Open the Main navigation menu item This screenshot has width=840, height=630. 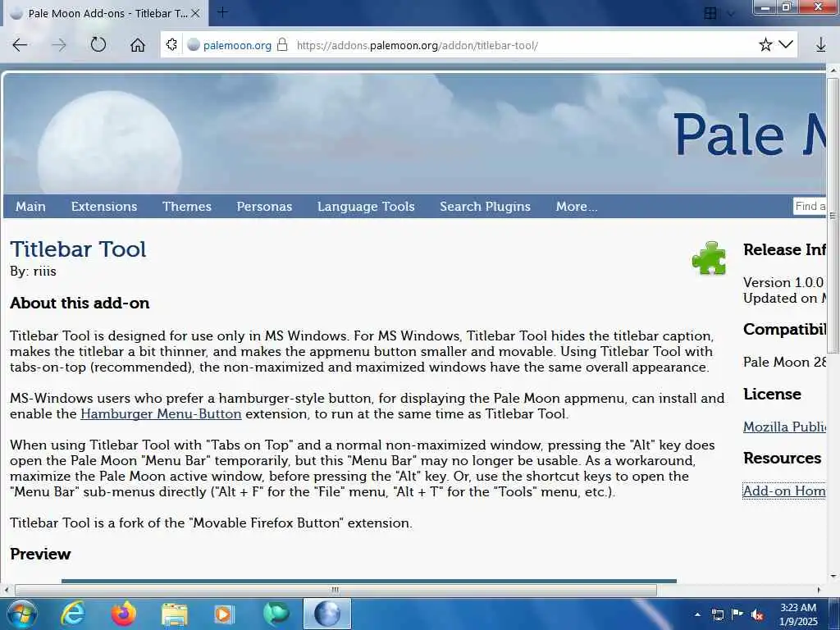[x=30, y=206]
